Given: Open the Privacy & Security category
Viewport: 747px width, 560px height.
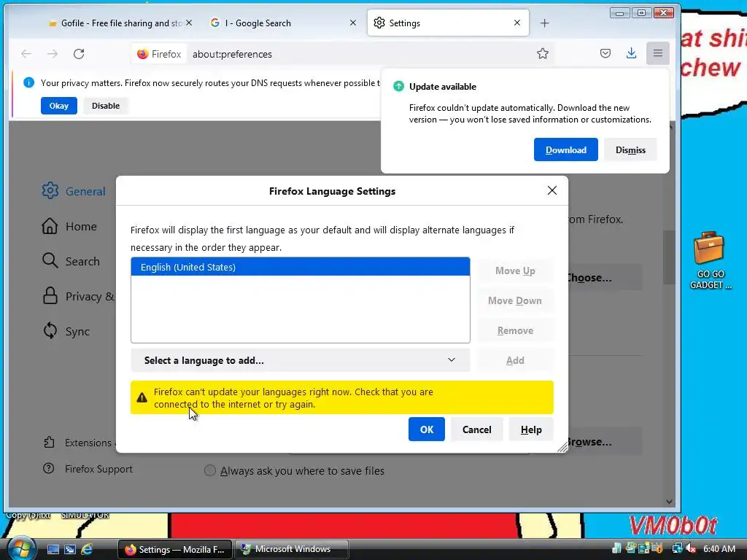Looking at the screenshot, I should tap(79, 296).
